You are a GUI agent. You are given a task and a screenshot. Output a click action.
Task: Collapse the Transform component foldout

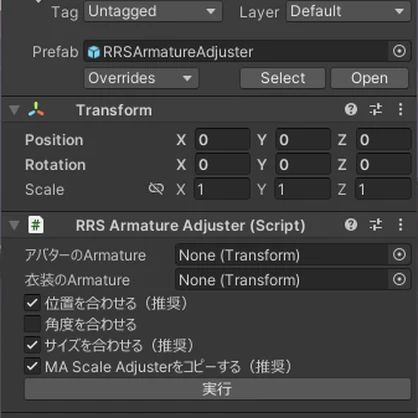pyautogui.click(x=14, y=110)
